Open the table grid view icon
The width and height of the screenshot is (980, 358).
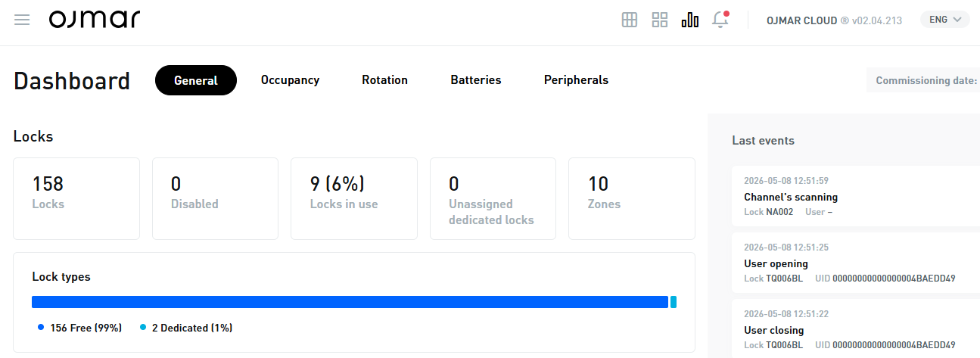pyautogui.click(x=630, y=20)
